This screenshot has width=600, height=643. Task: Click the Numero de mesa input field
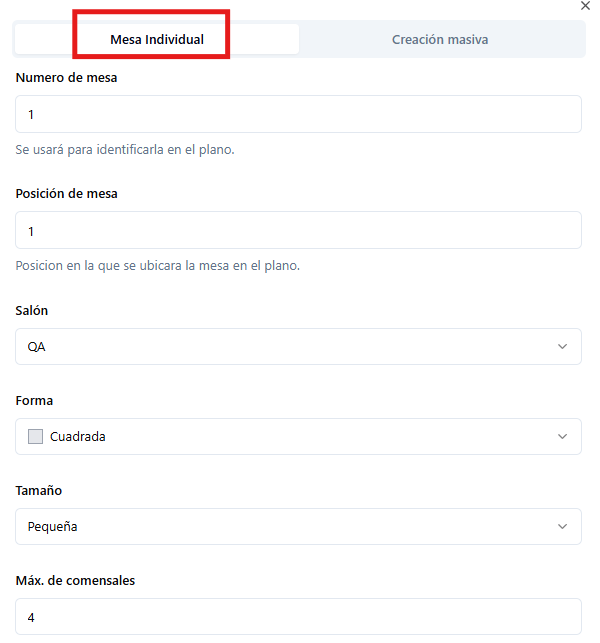(x=298, y=115)
